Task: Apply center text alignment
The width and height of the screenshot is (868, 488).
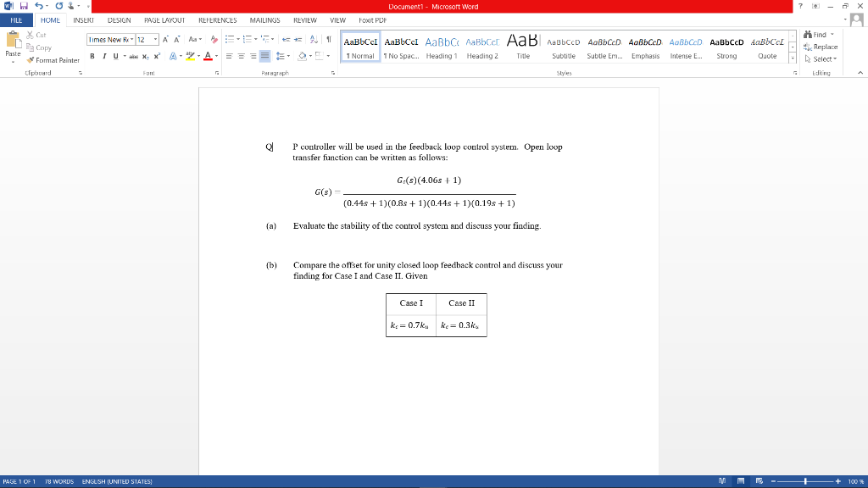Action: [242, 57]
